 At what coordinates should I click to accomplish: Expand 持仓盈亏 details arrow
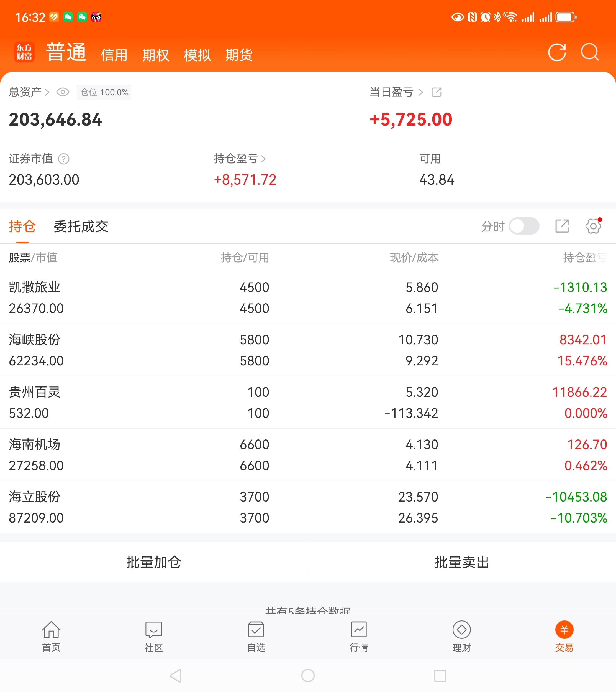tap(263, 159)
